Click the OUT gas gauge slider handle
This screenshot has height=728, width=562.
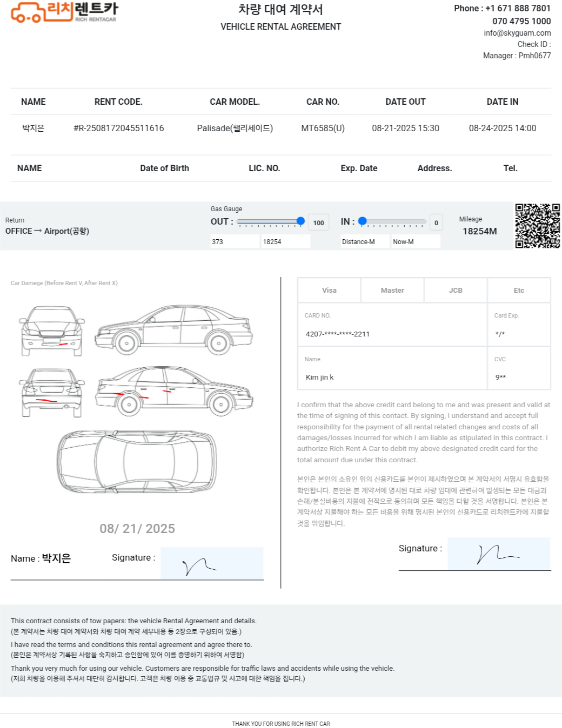tap(300, 221)
